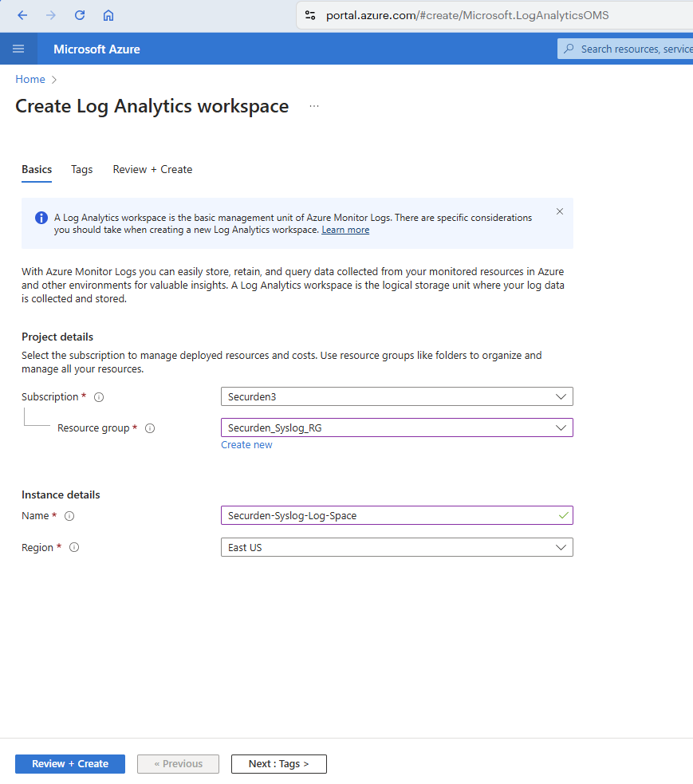Open the ellipsis menu beside page title
693x784 pixels.
click(314, 106)
